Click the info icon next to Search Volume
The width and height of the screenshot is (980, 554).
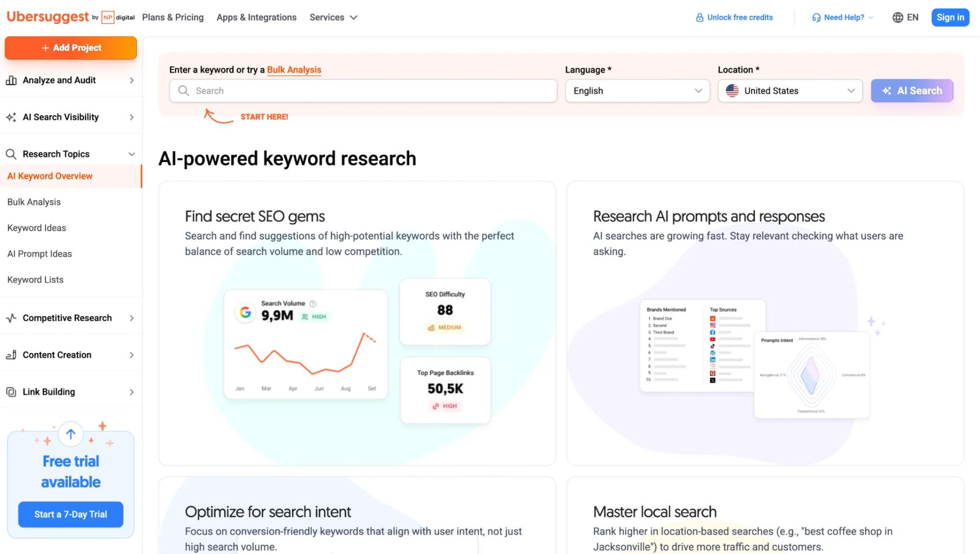(x=313, y=304)
